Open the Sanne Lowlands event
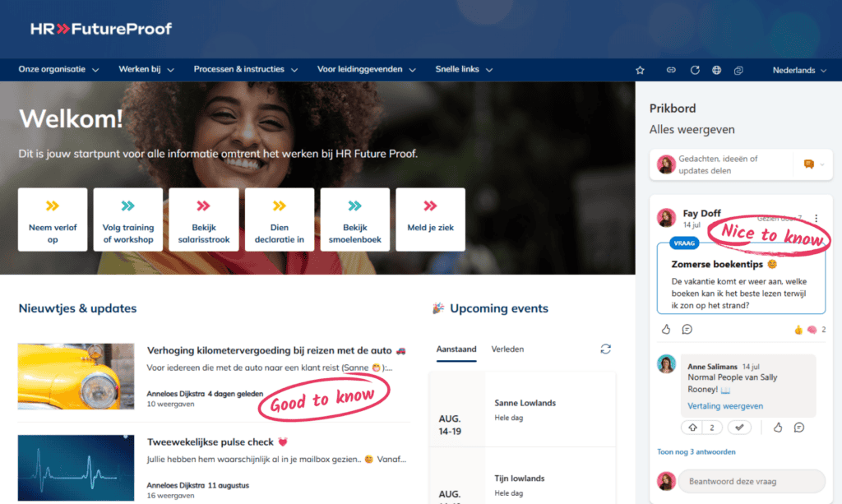 point(525,403)
